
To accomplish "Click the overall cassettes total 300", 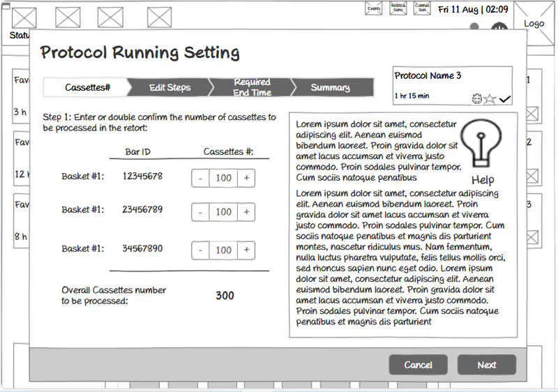I will click(225, 296).
